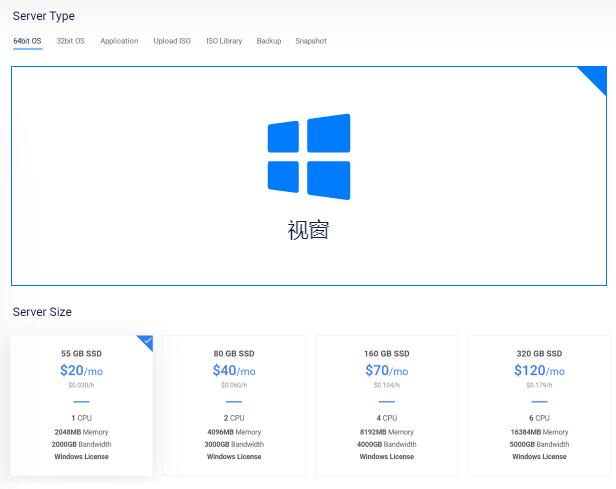Click the 视窗 label under Windows logo

308,230
